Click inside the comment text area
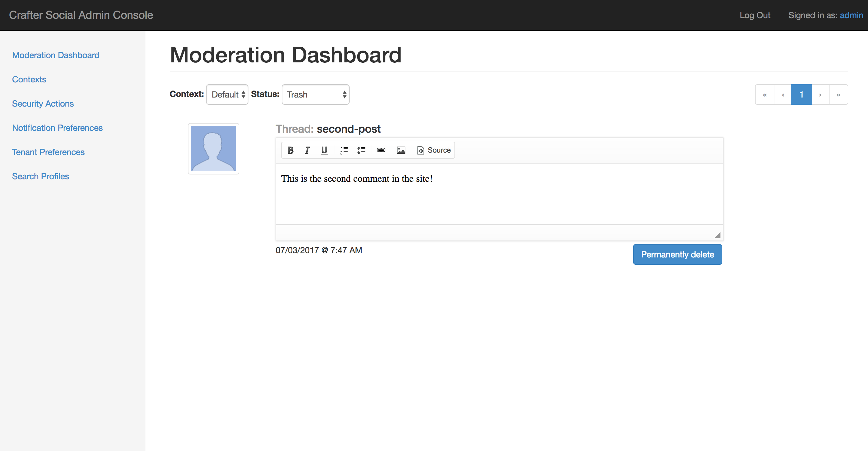 click(499, 194)
